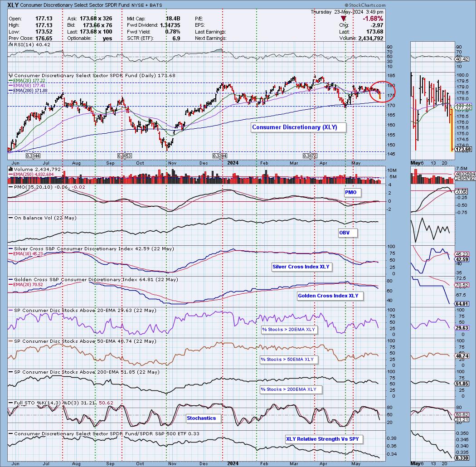Image resolution: width=476 pixels, height=467 pixels.
Task: Click the 31.21 stochastic %K value tag
Action: 462,420
